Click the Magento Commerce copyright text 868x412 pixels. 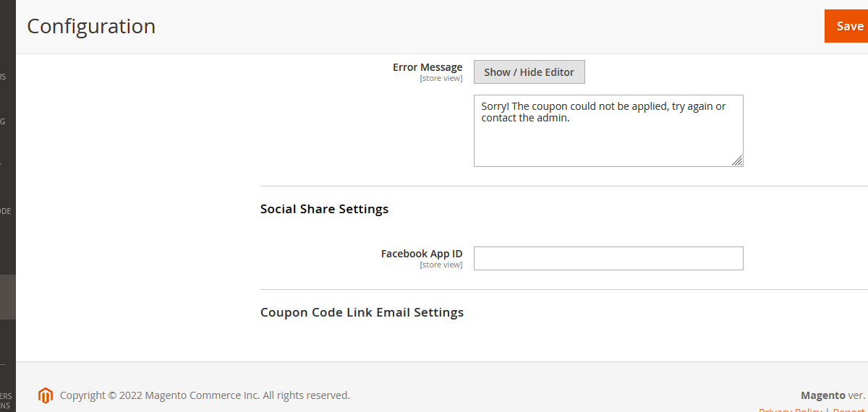point(205,395)
